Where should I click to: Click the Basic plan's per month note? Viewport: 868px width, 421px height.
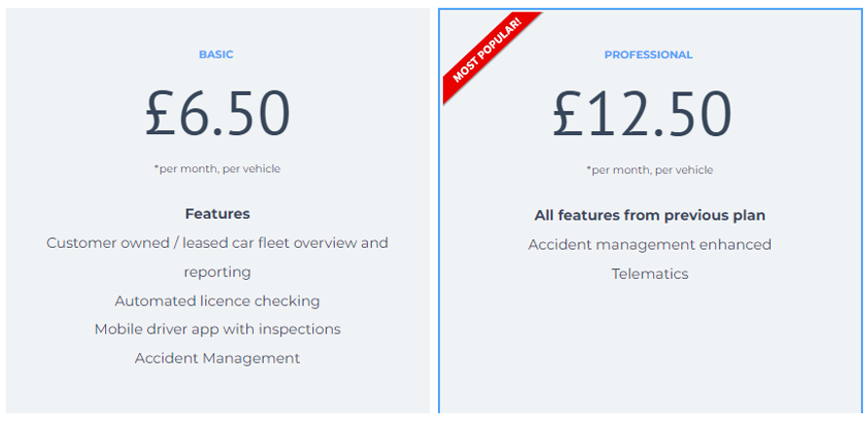[217, 169]
